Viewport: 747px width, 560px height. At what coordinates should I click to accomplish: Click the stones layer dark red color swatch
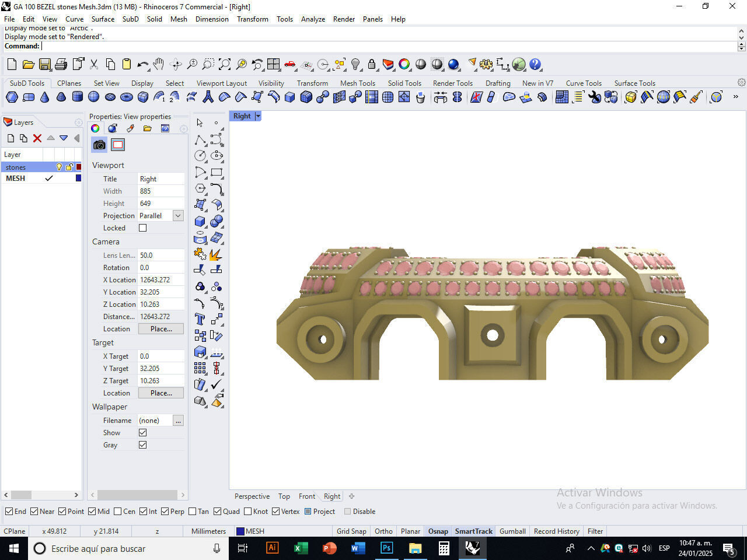pyautogui.click(x=79, y=167)
